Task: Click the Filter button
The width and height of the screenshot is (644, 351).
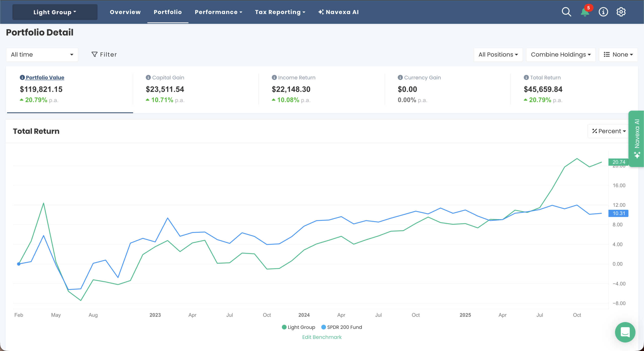Action: [x=104, y=55]
